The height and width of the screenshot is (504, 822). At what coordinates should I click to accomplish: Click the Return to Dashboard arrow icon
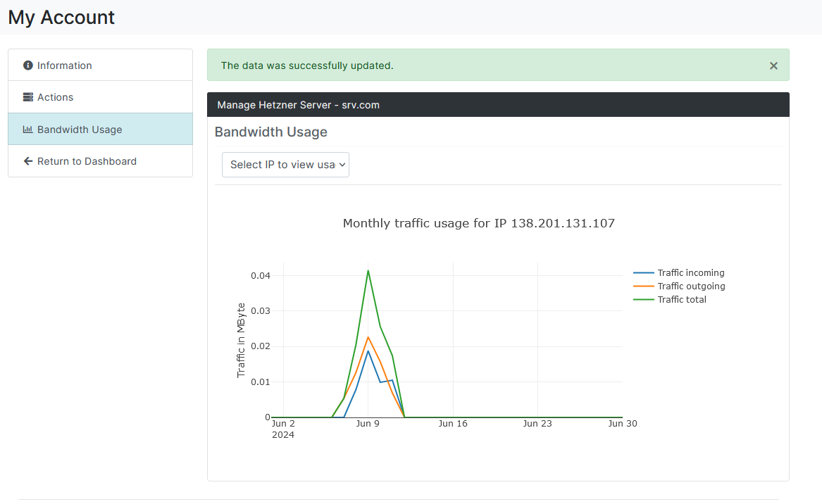(x=27, y=161)
